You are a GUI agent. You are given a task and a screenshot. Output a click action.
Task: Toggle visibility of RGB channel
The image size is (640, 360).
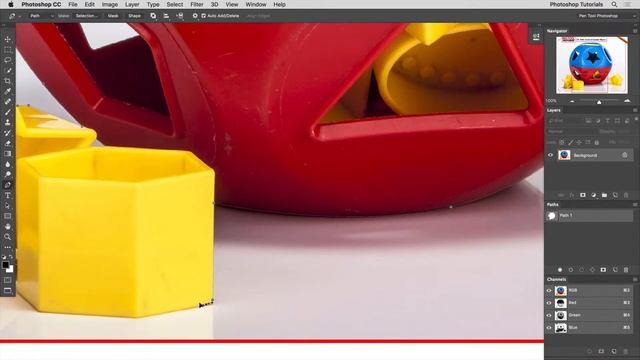549,291
